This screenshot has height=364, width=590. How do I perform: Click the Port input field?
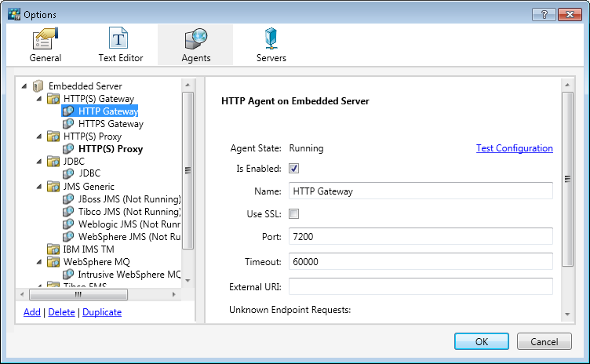(421, 236)
